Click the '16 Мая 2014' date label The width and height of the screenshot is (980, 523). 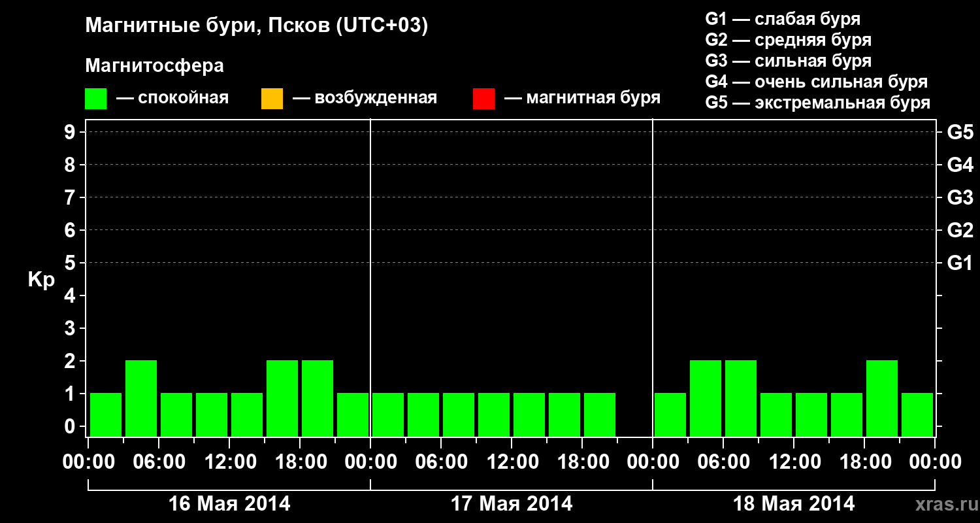pyautogui.click(x=229, y=503)
